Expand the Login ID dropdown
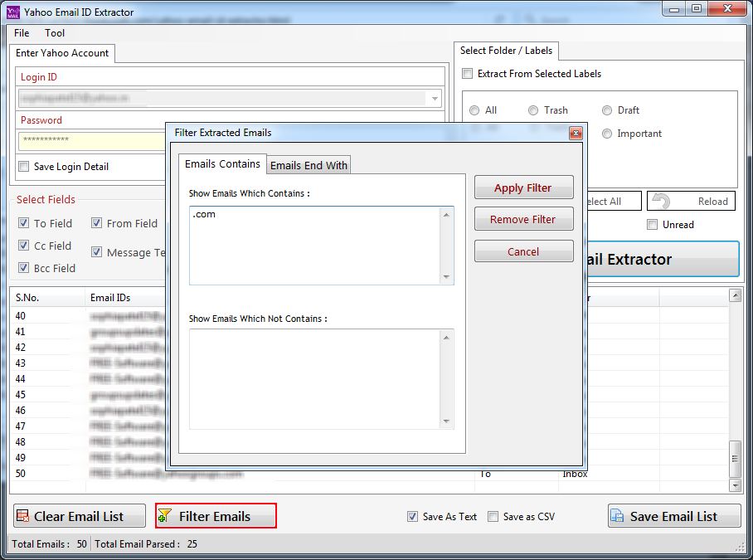 434,99
